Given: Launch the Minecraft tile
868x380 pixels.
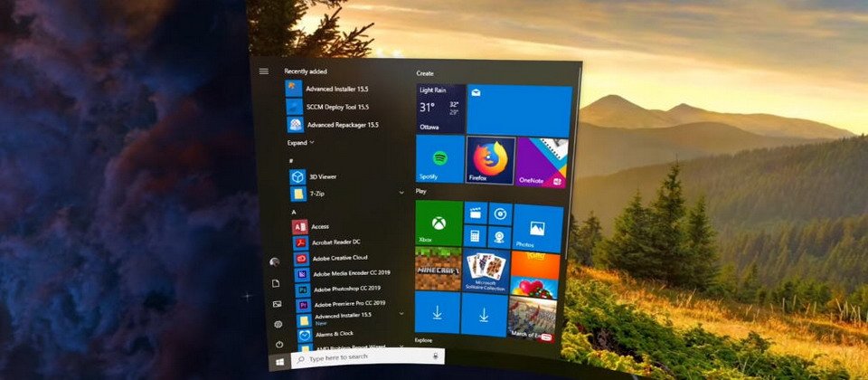Looking at the screenshot, I should (x=438, y=269).
